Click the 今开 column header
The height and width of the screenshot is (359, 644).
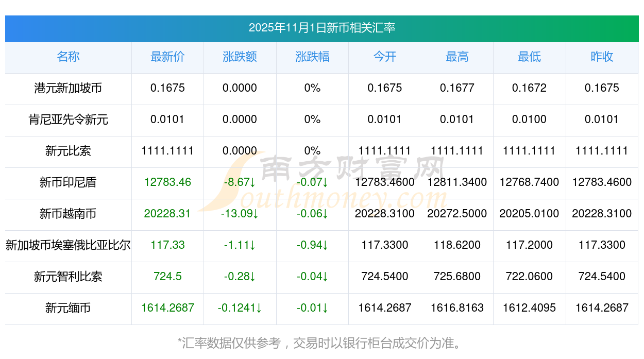tap(384, 57)
